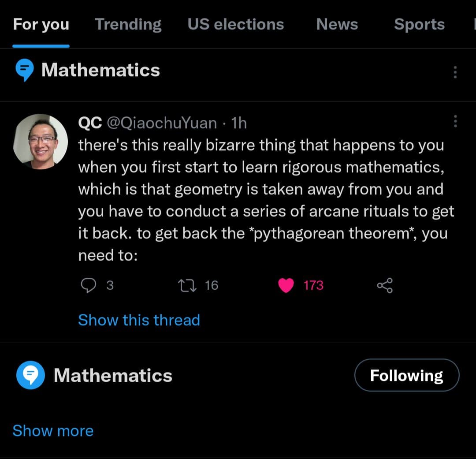Click the Mathematics topic speech-bubble icon
476x459 pixels.
point(25,69)
